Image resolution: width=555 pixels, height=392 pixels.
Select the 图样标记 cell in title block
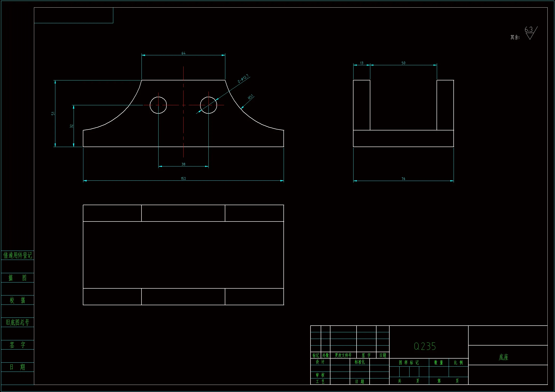tap(409, 363)
